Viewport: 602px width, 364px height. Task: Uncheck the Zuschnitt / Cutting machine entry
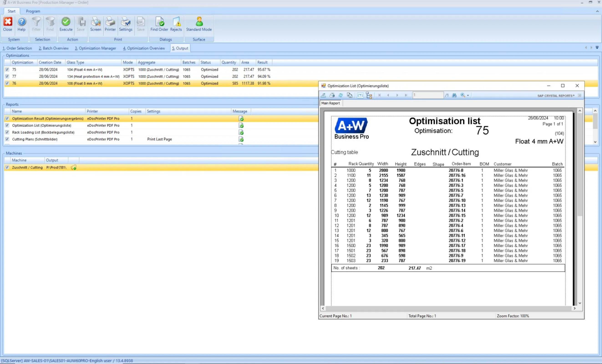pyautogui.click(x=7, y=167)
